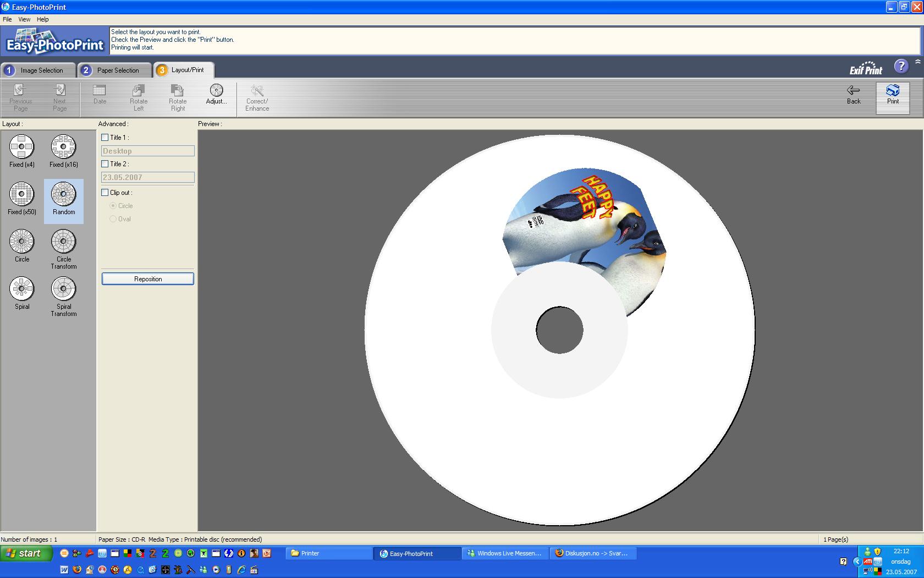
Task: Click the Title 1 text field 'Desktop'
Action: [148, 151]
